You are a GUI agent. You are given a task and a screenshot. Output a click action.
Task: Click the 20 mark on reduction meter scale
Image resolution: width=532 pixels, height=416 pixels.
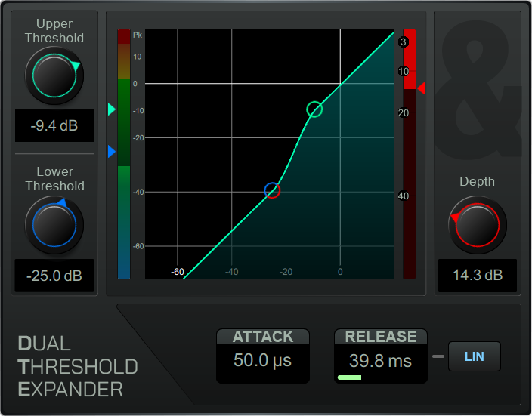coord(404,113)
